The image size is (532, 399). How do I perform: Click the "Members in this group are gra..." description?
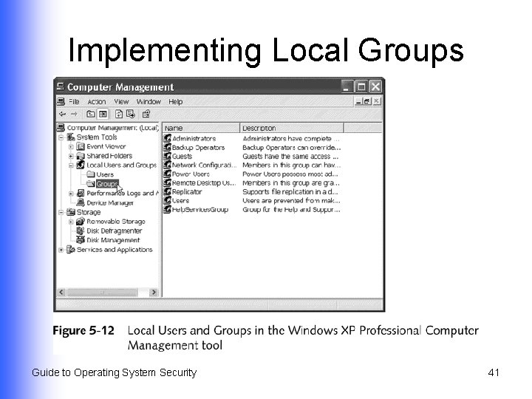point(291,183)
